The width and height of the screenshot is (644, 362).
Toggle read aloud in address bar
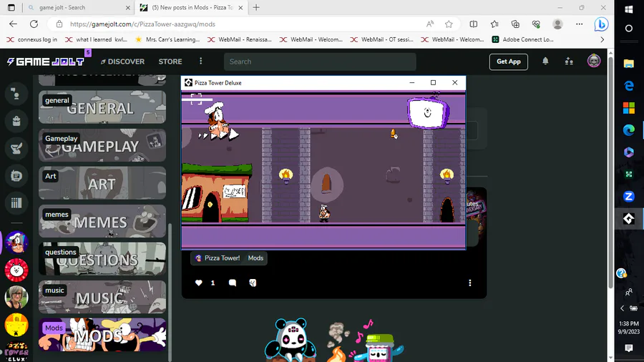click(x=430, y=24)
